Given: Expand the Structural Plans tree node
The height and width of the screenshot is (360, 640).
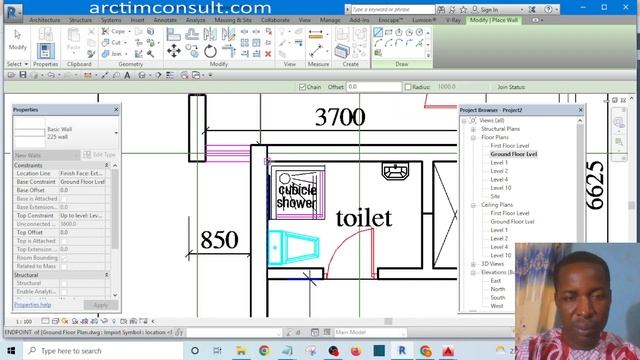Looking at the screenshot, I should click(473, 129).
